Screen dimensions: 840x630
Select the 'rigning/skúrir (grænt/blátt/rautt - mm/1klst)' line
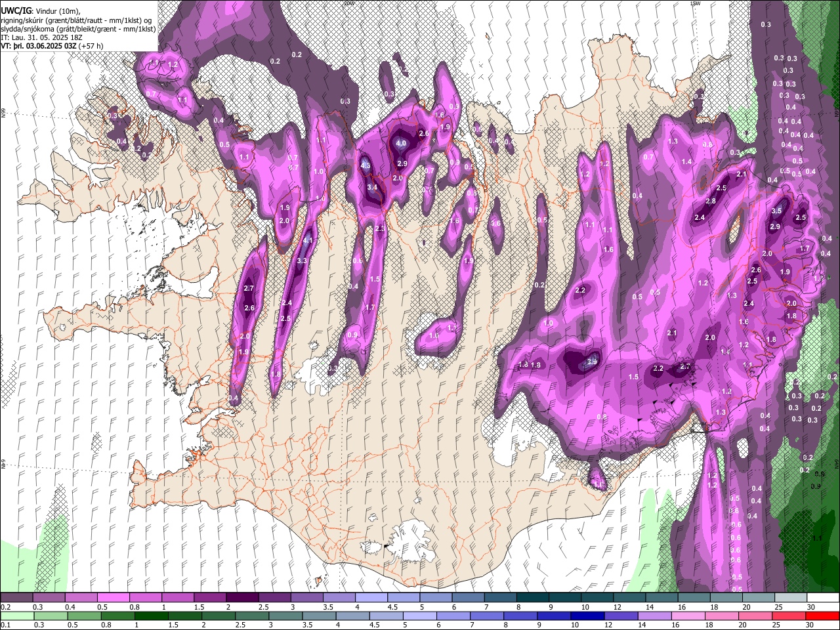pyautogui.click(x=77, y=20)
